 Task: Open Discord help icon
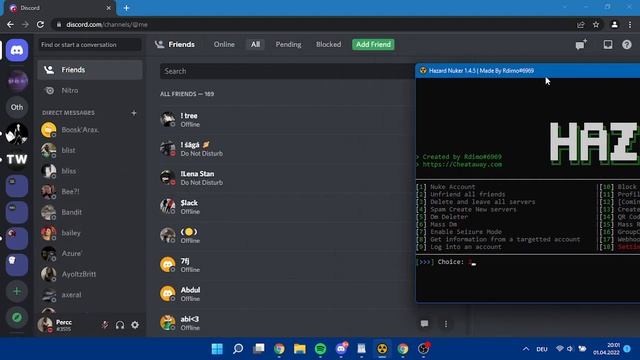point(627,44)
